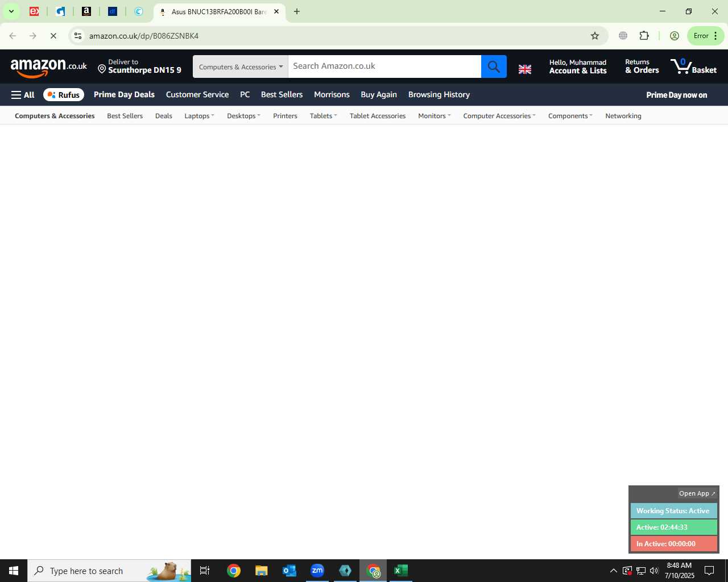Open the PC nav link
728x582 pixels.
pyautogui.click(x=245, y=95)
